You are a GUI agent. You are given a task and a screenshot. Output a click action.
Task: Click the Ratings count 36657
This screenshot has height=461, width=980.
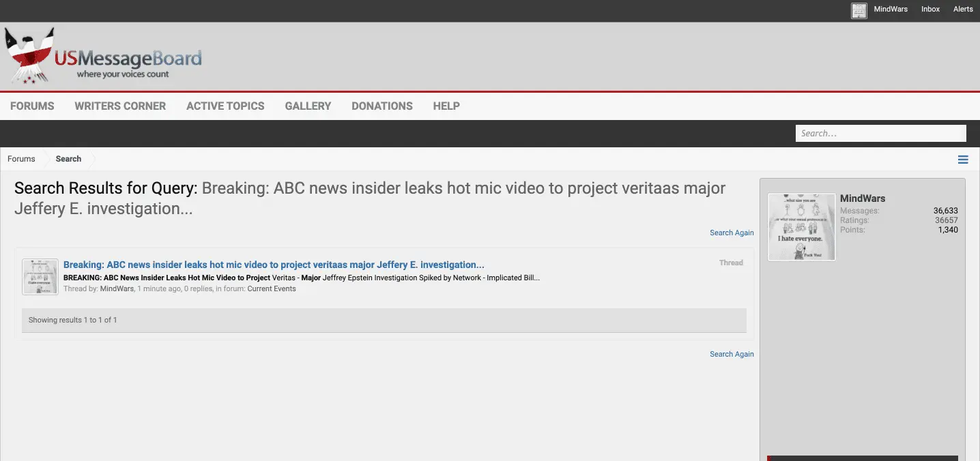(x=947, y=220)
